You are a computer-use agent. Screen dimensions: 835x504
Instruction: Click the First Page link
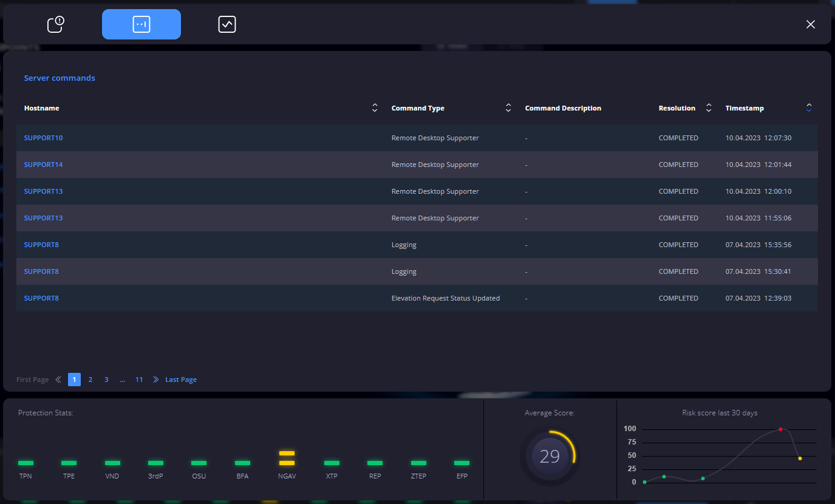pos(32,380)
